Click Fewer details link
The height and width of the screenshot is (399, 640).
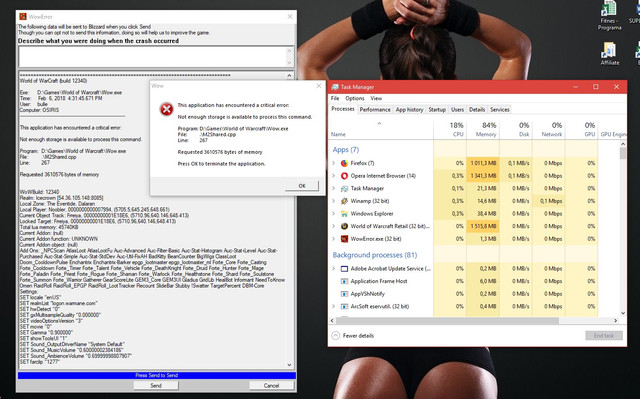[x=358, y=336]
